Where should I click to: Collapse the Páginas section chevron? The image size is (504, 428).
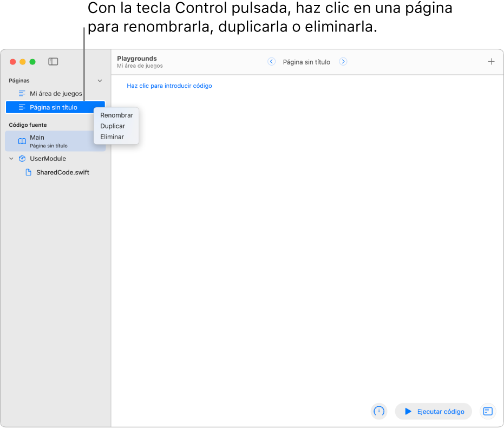click(x=100, y=81)
